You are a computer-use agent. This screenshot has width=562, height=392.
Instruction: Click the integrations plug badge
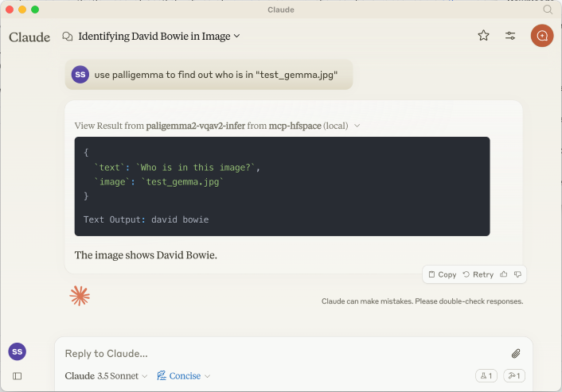click(x=513, y=376)
